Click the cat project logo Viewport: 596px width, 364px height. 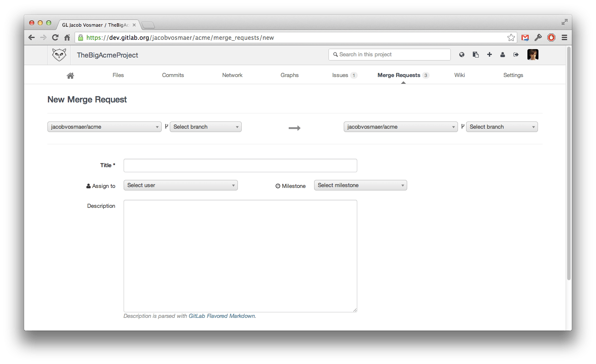(59, 55)
